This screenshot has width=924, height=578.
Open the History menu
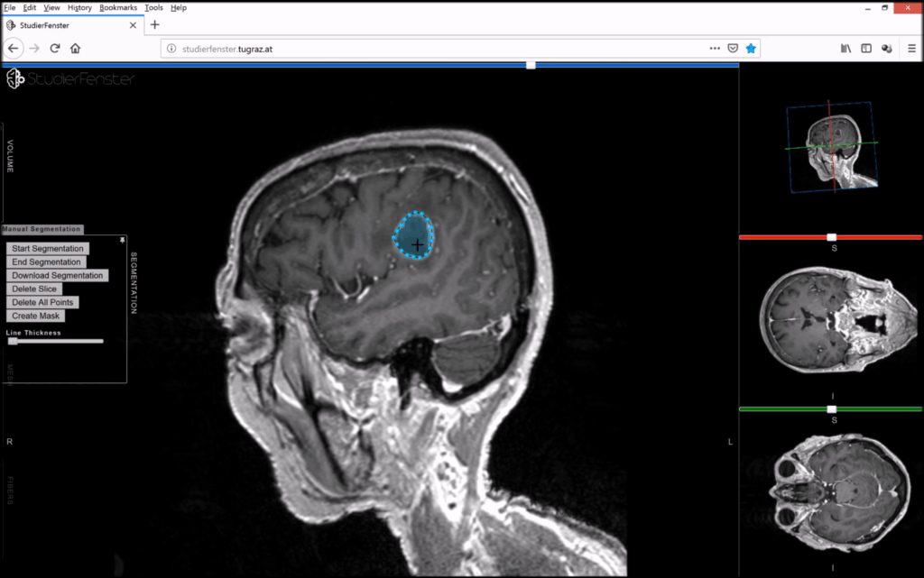click(79, 7)
